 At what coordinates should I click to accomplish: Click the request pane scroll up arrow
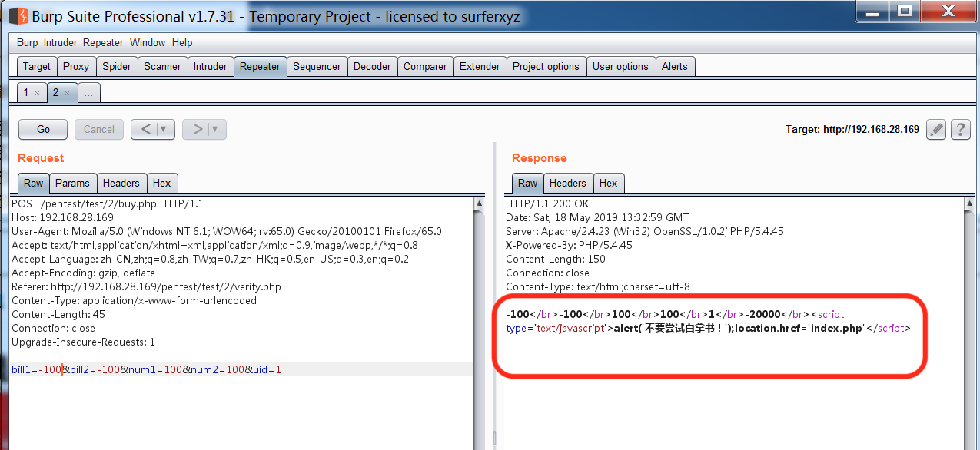480,203
